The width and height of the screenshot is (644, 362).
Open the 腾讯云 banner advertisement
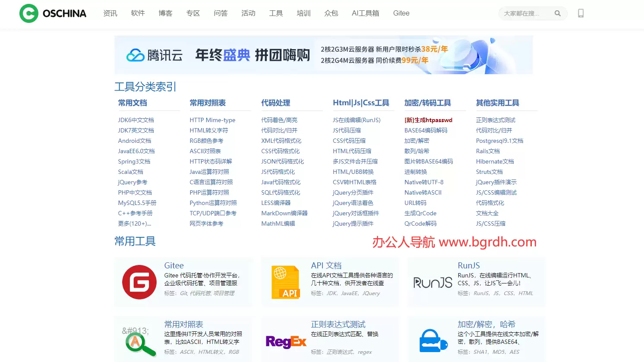[323, 55]
